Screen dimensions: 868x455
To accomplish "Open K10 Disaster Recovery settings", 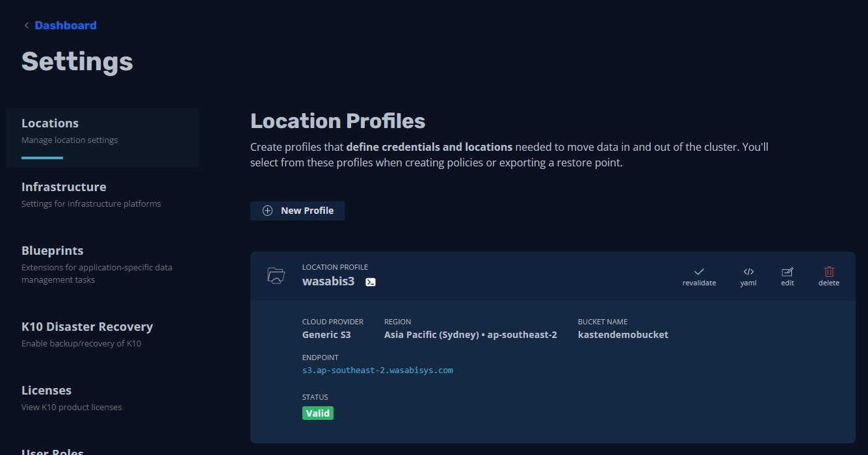I will [87, 327].
